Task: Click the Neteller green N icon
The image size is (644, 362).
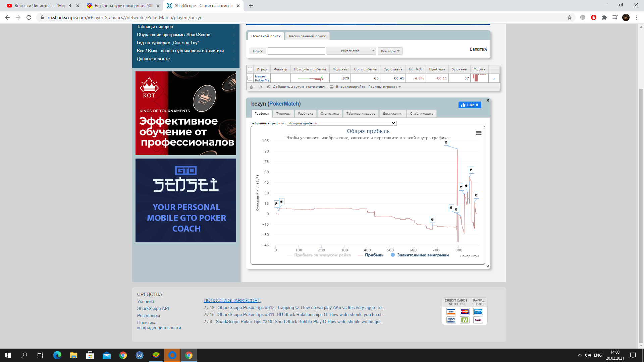Action: pyautogui.click(x=465, y=320)
